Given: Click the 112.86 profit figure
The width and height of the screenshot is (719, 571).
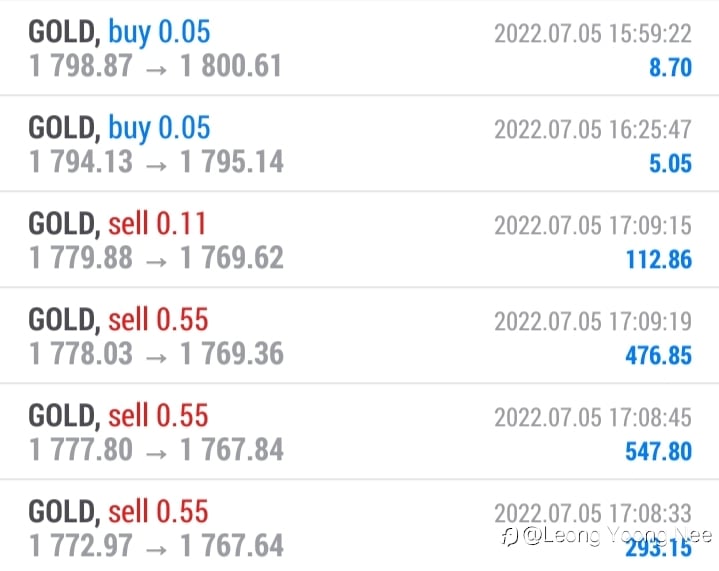Looking at the screenshot, I should (659, 260).
